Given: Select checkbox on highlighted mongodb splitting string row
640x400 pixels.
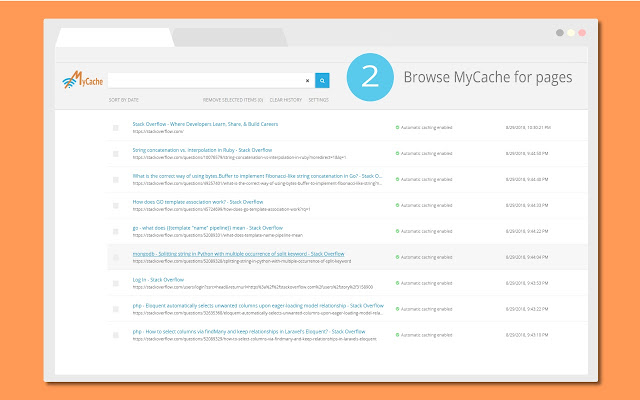Looking at the screenshot, I should pos(116,258).
